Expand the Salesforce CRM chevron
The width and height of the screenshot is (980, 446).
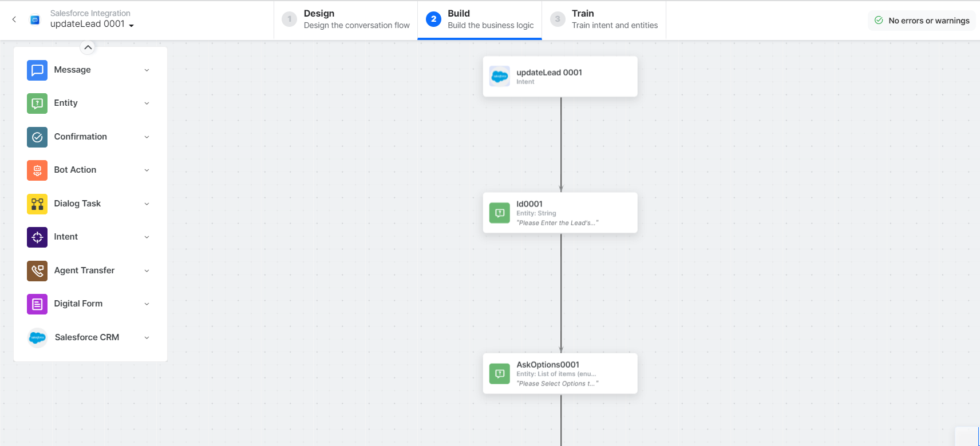point(147,338)
